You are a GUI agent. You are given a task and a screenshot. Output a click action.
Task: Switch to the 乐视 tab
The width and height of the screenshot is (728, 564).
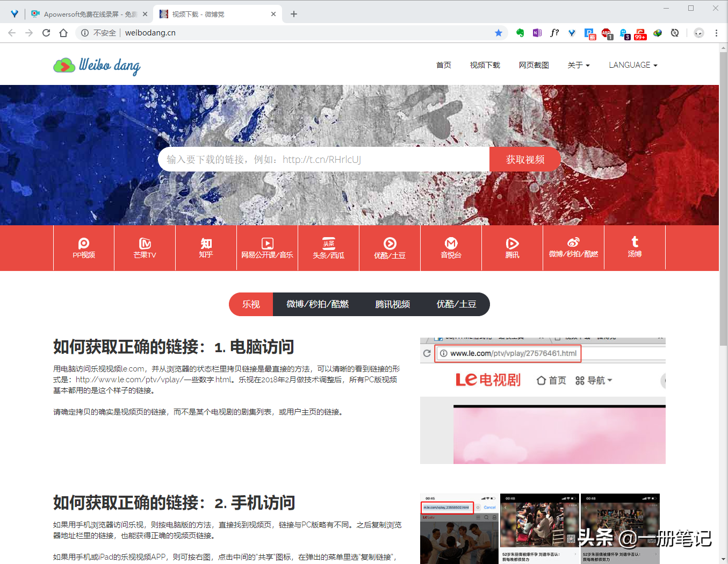(x=251, y=304)
